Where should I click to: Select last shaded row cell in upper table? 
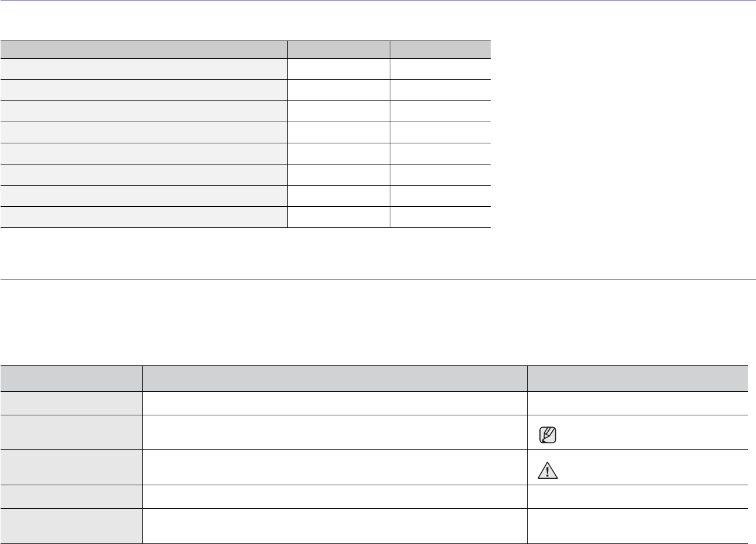(x=144, y=217)
